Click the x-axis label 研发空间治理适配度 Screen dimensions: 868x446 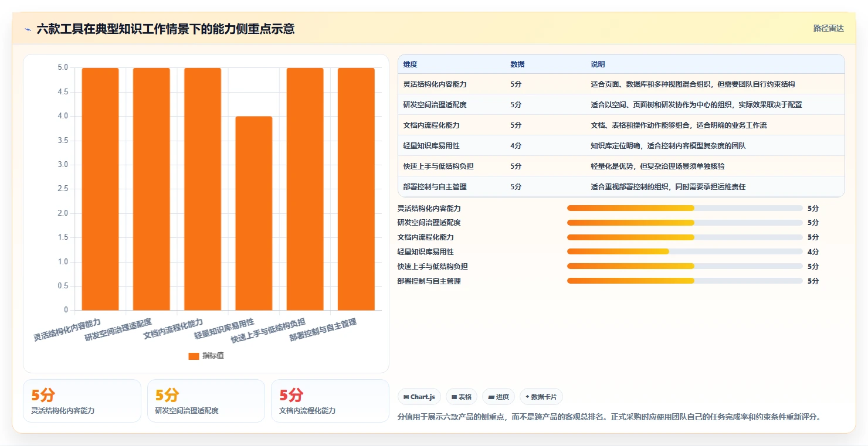point(118,330)
